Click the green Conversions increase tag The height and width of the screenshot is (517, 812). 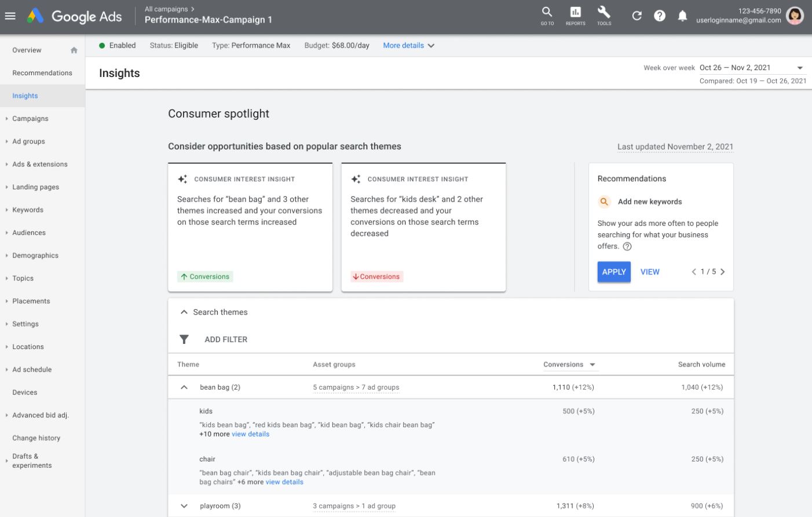[205, 277]
